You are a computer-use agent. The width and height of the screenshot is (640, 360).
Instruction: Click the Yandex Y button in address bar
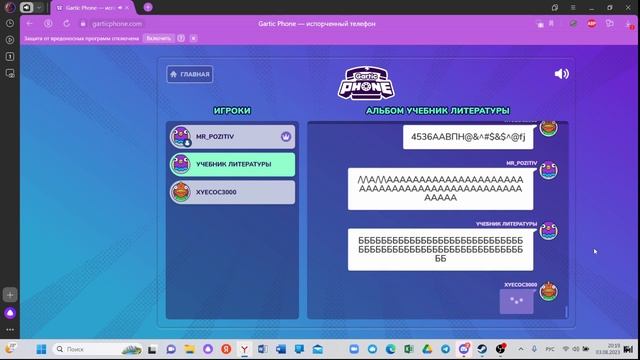pyautogui.click(x=48, y=24)
